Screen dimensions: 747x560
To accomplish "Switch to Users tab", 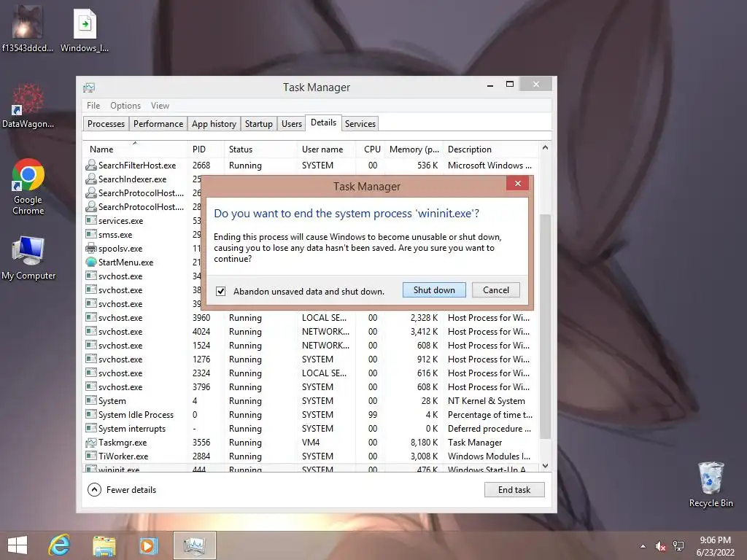I will pos(292,124).
